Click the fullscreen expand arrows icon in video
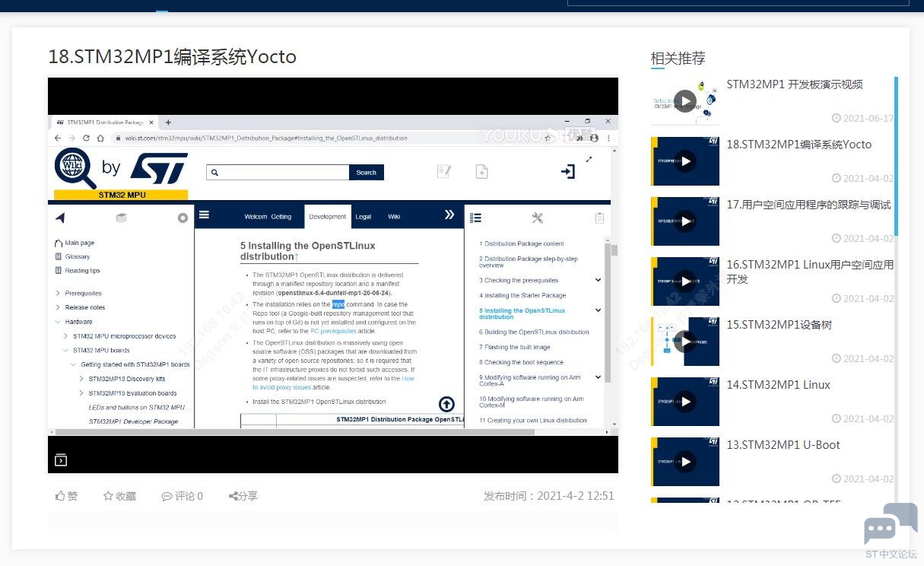Image resolution: width=924 pixels, height=566 pixels. point(589,159)
